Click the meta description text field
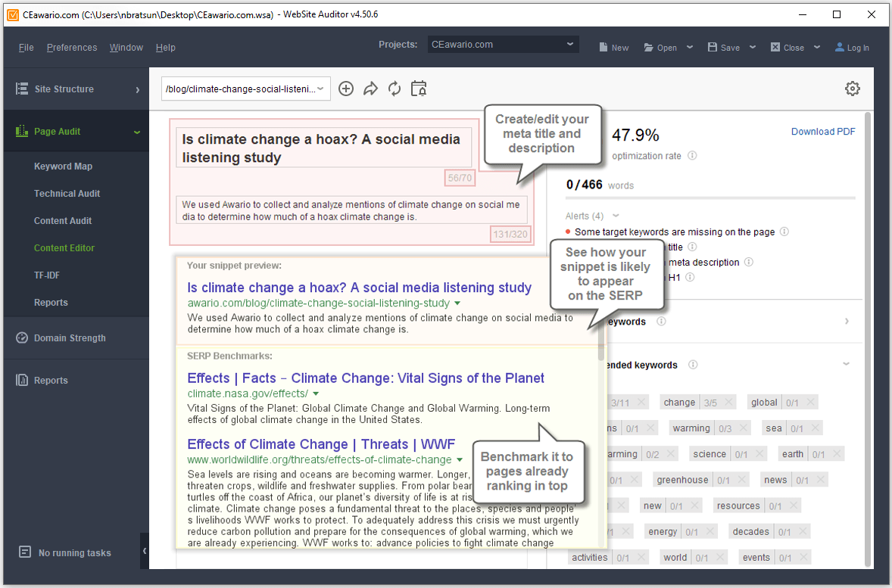This screenshot has height=588, width=892. pos(351,210)
